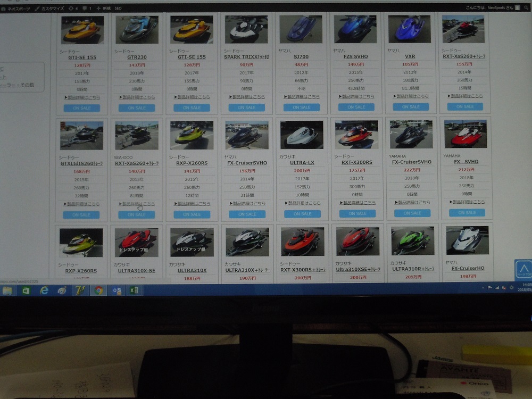Open the GTR230 jet ski photo
The image size is (532, 399).
pos(137,30)
